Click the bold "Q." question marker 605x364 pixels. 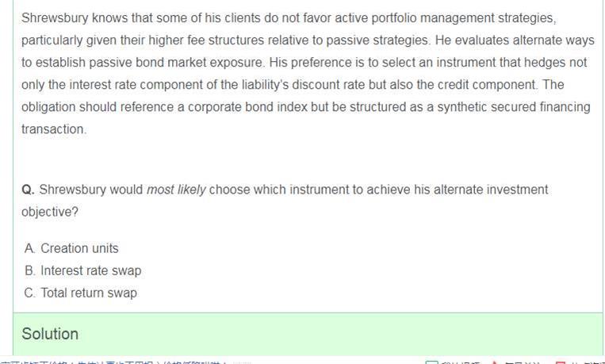29,190
